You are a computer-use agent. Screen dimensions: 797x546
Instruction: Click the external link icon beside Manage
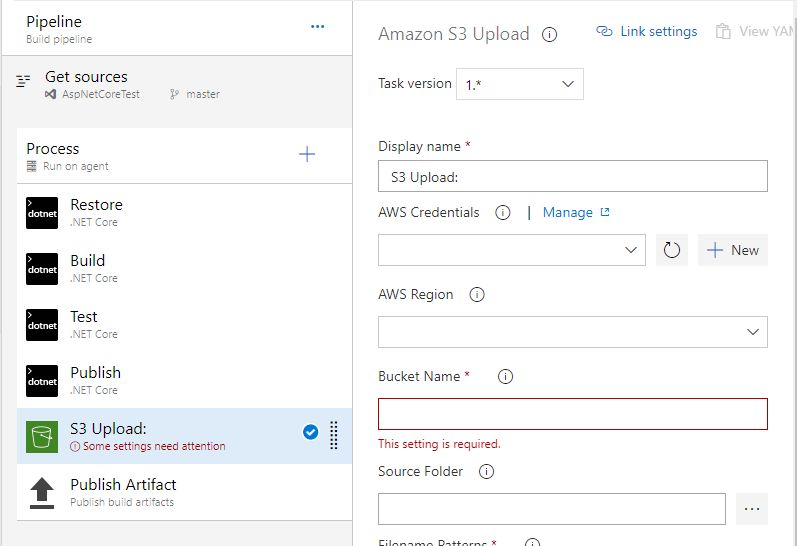[x=605, y=212]
